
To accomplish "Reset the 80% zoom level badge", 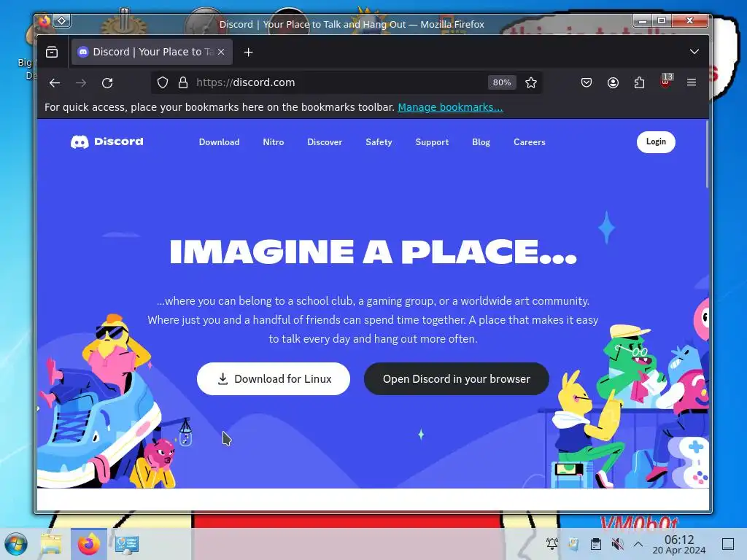I will (x=502, y=82).
